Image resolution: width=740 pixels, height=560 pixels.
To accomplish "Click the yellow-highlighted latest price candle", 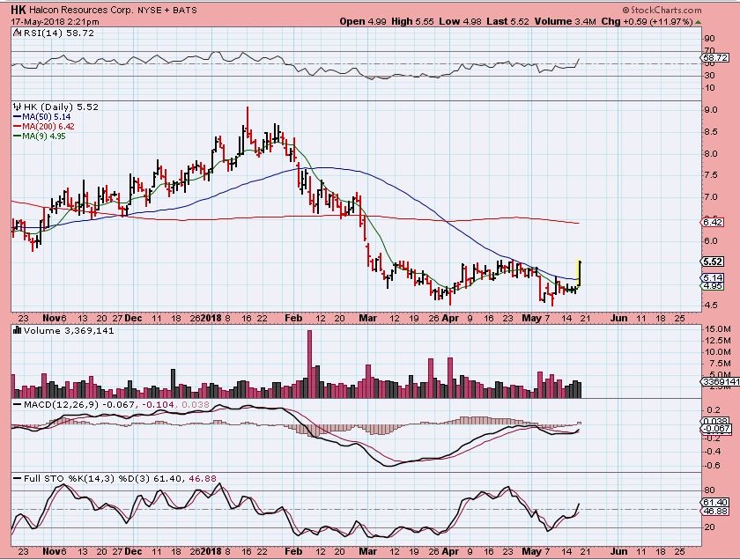I will coord(579,271).
